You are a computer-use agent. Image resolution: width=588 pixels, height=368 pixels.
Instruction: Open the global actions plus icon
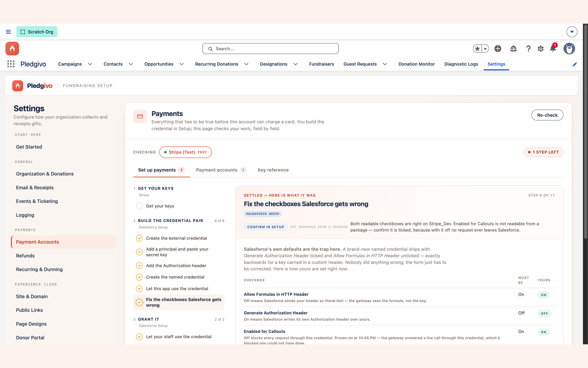[x=498, y=49]
